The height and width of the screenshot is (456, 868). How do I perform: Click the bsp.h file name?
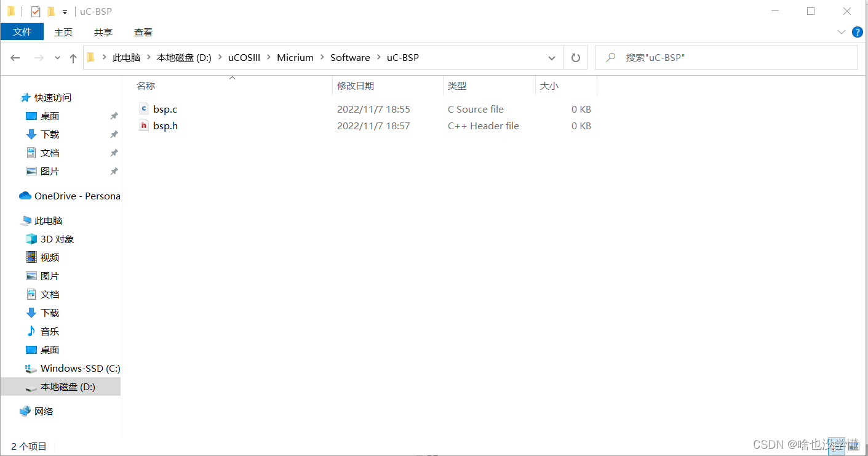click(165, 126)
